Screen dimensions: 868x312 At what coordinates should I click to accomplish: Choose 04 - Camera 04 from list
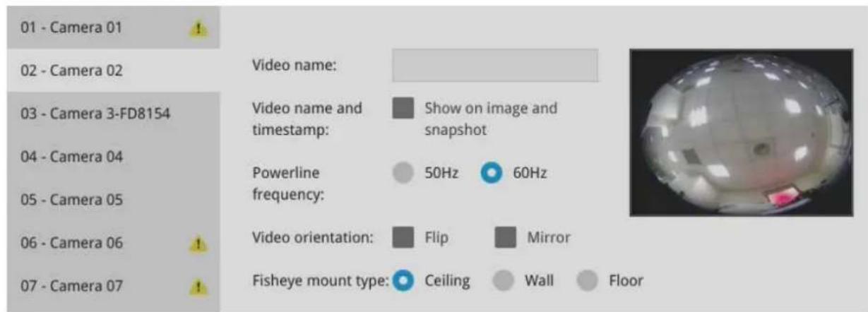(113, 157)
